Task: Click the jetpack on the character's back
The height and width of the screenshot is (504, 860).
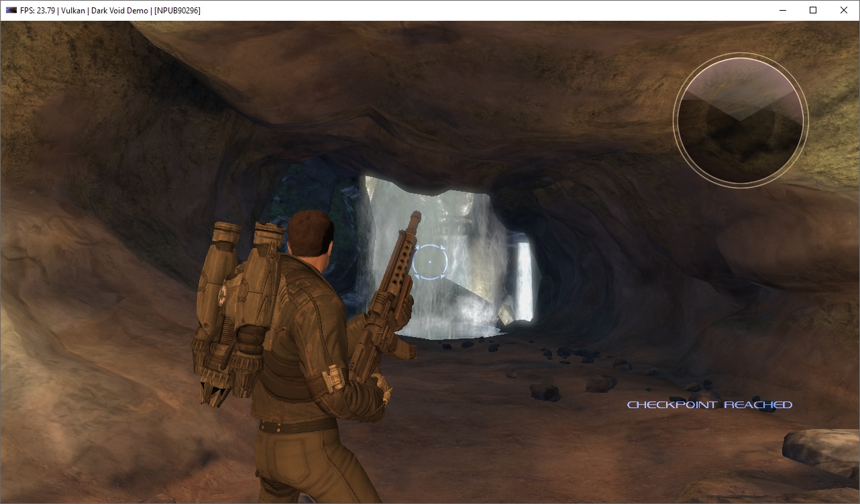Action: point(237,313)
